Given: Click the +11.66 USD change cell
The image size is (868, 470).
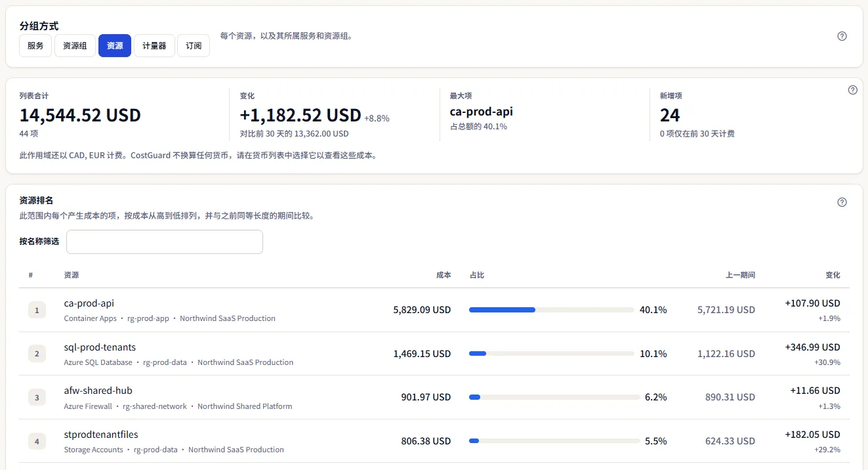Looking at the screenshot, I should pos(816,391).
